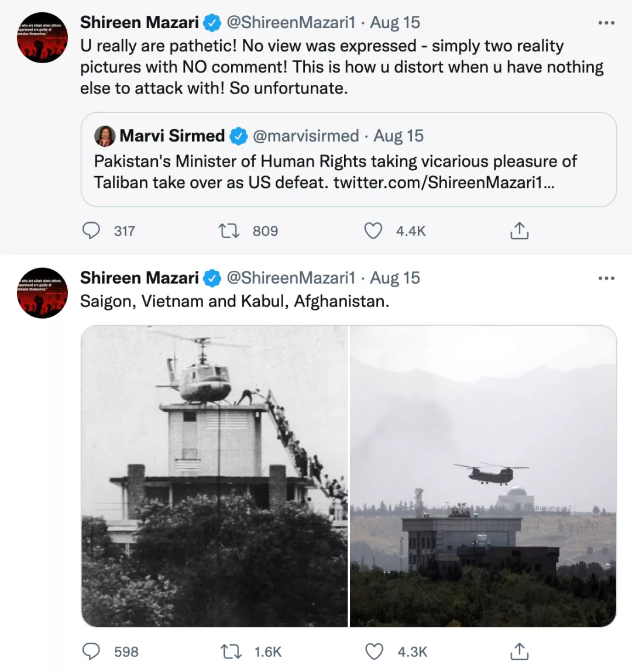This screenshot has width=632, height=672.
Task: Open more options menu on second tweet
Action: click(606, 278)
